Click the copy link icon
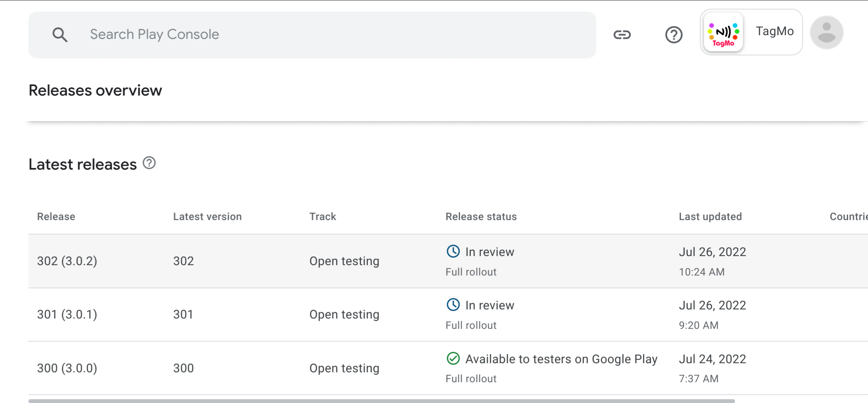 pos(622,35)
